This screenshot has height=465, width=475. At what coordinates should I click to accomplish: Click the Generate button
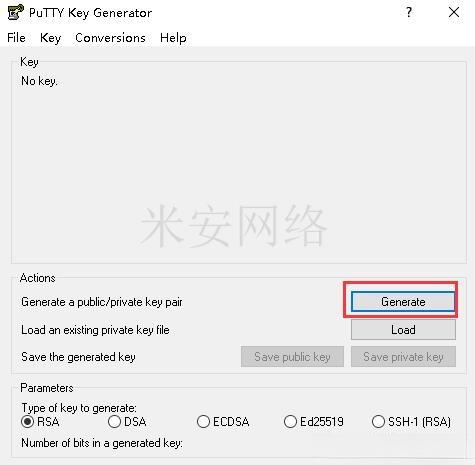coord(403,302)
